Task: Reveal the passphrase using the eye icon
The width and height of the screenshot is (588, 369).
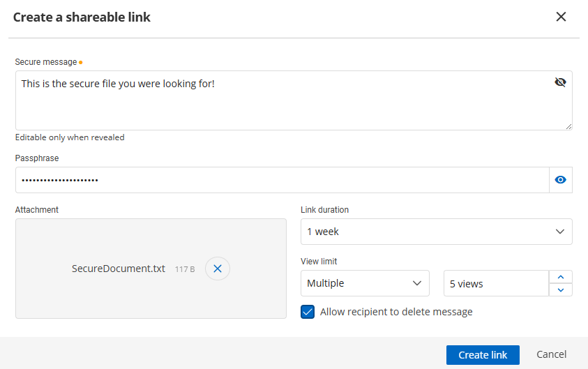Action: point(561,180)
